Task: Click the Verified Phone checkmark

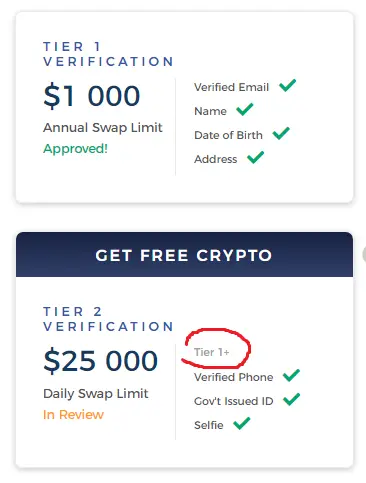Action: (x=291, y=375)
